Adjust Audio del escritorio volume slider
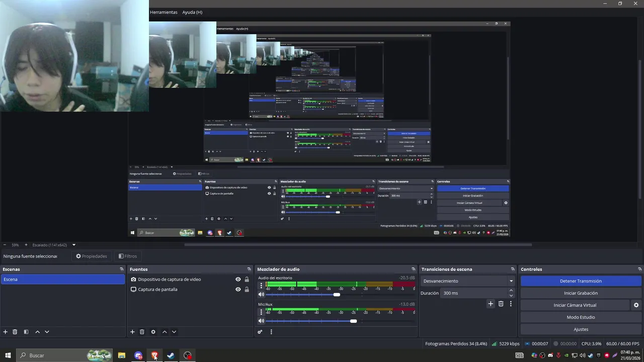 (337, 295)
